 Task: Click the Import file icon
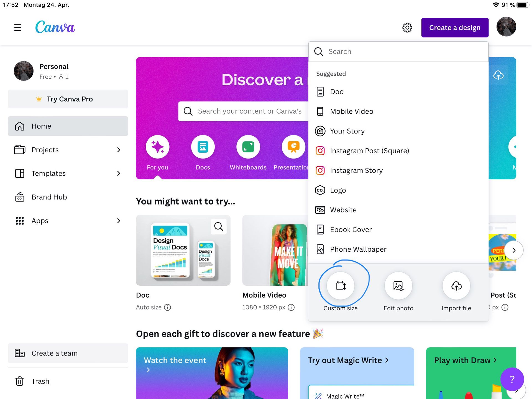(x=456, y=286)
